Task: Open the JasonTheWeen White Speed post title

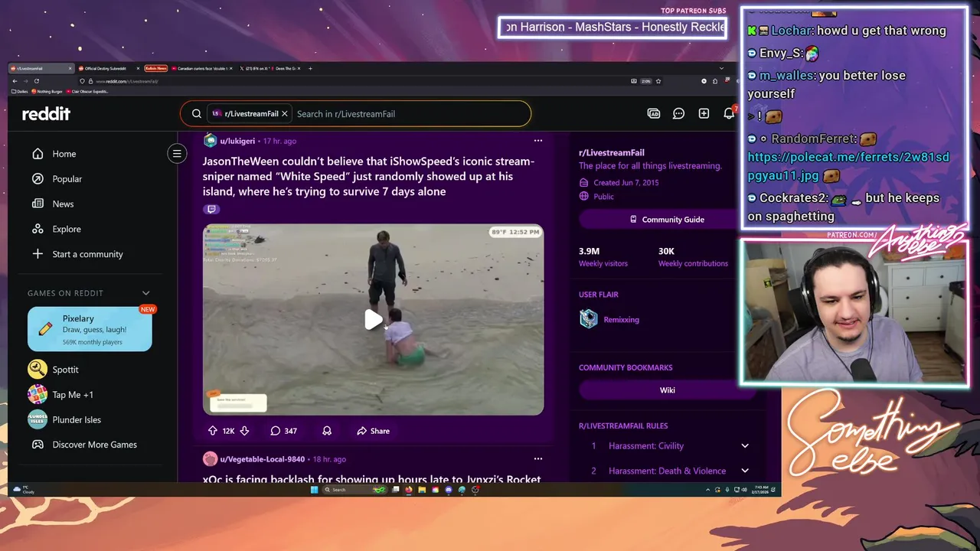Action: [368, 176]
